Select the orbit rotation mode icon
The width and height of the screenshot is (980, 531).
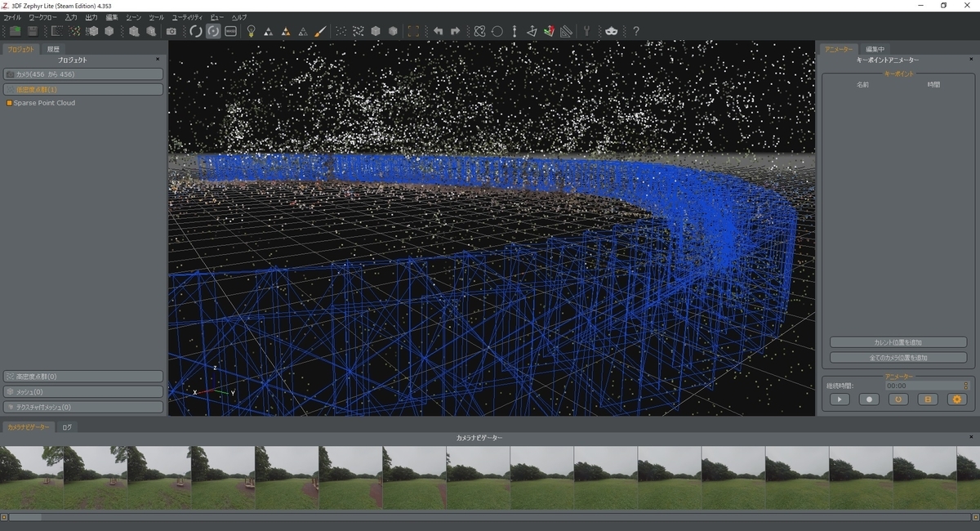tap(195, 31)
